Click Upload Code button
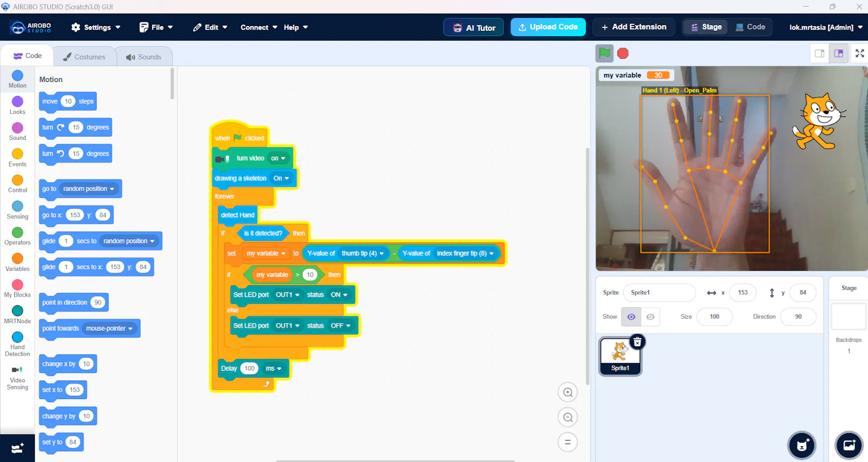Viewport: 868px width, 462px height. point(548,27)
